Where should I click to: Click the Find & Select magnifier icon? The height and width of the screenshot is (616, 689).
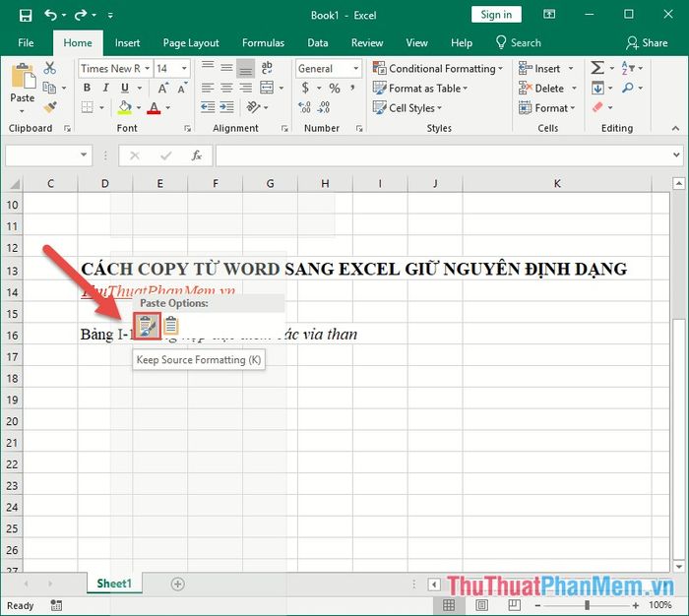point(628,88)
